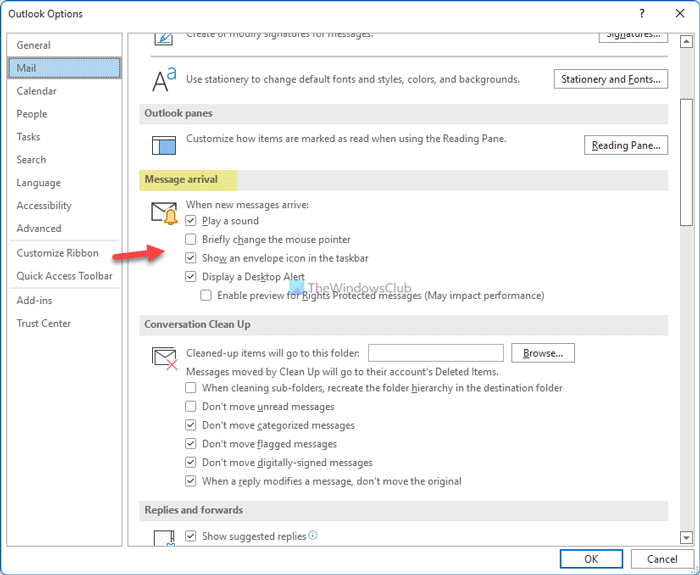The height and width of the screenshot is (575, 700).
Task: Switch to the Advanced options category
Action: click(39, 229)
